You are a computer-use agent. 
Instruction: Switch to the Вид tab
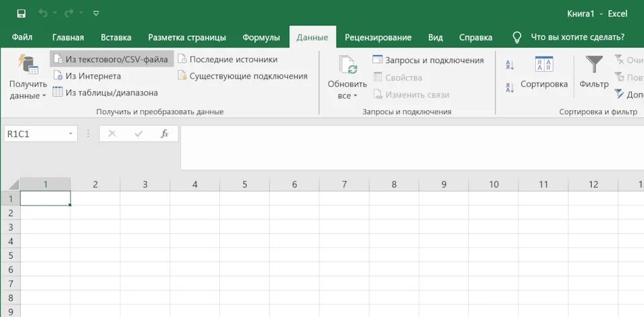(x=435, y=38)
